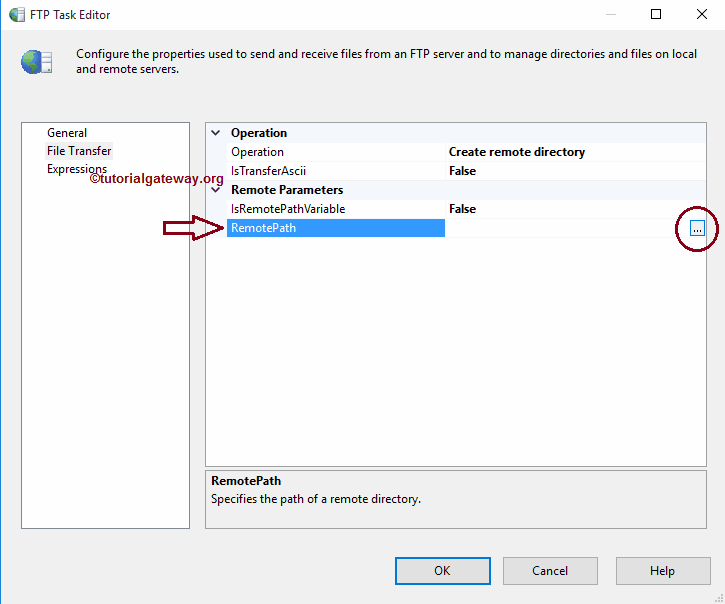Select the File Transfer page
Image resolution: width=725 pixels, height=604 pixels.
pos(79,151)
